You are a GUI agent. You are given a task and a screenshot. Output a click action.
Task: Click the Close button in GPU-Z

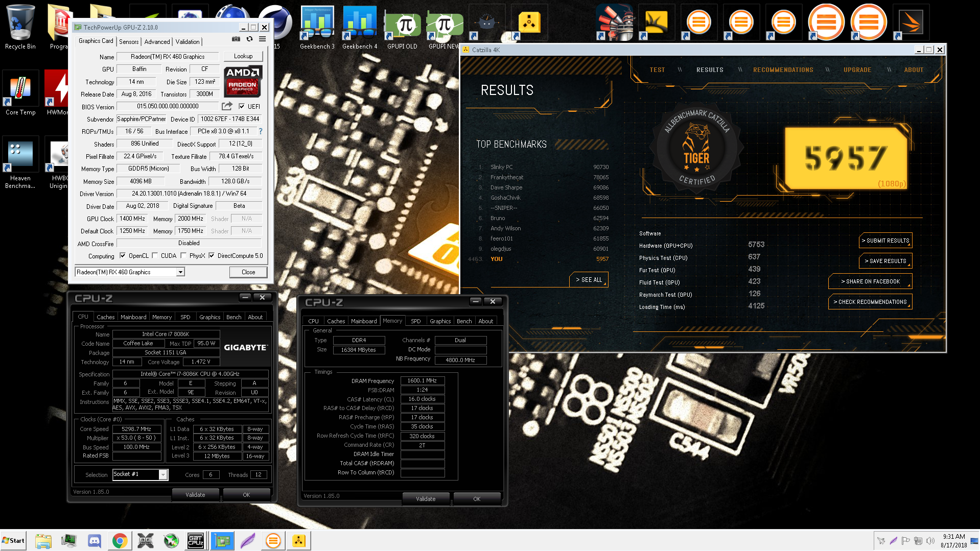coord(248,272)
